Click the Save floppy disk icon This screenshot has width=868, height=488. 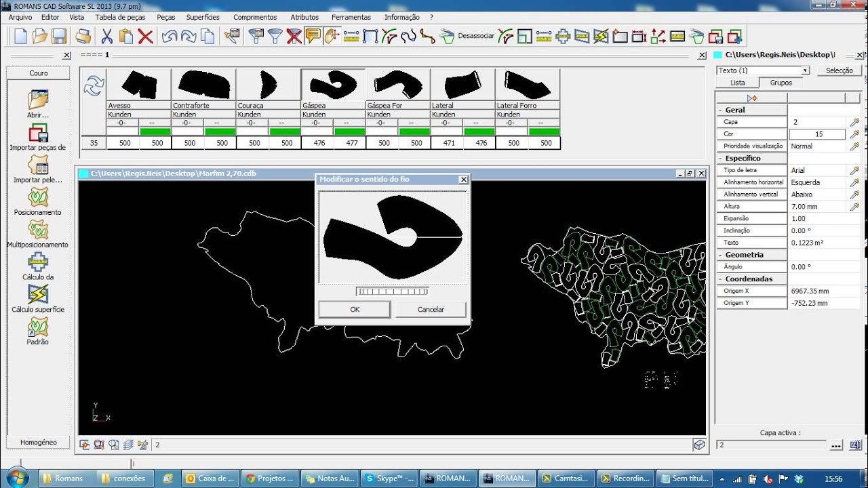tap(59, 37)
